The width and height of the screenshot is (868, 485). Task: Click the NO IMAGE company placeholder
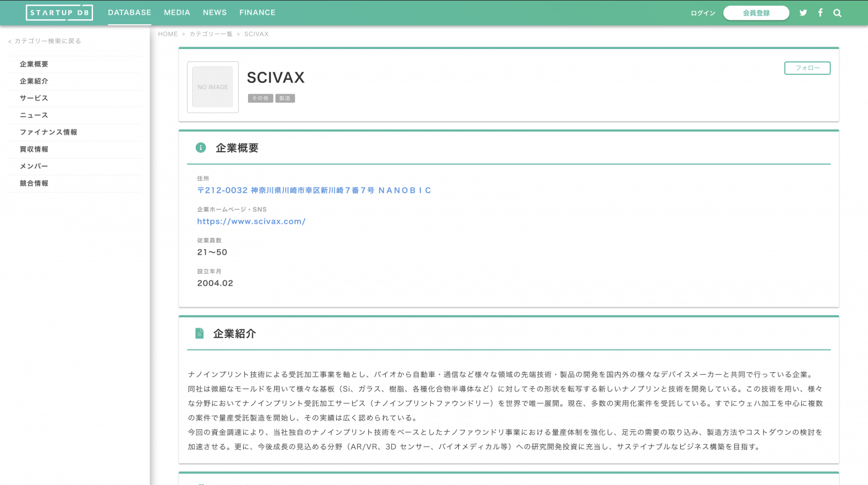pos(213,87)
